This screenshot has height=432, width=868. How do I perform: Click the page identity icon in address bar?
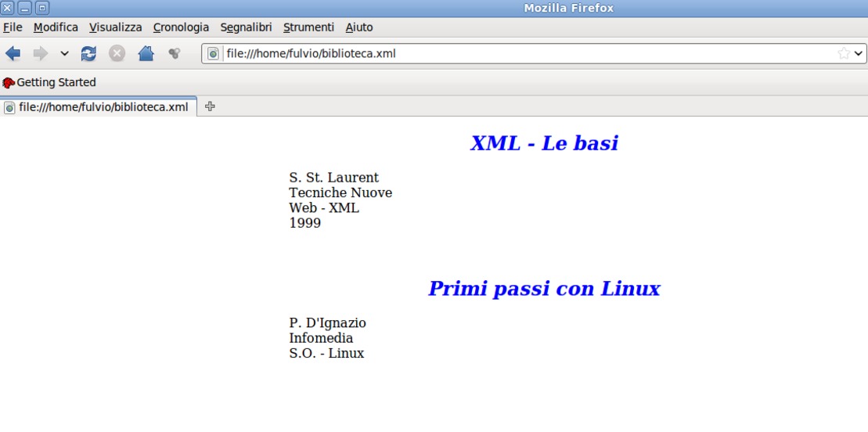(x=213, y=54)
